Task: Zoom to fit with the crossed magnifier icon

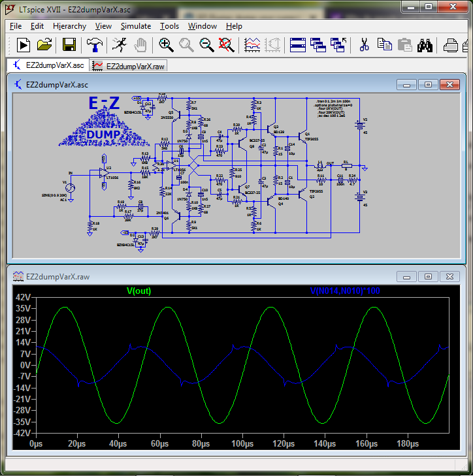Action: (x=227, y=45)
